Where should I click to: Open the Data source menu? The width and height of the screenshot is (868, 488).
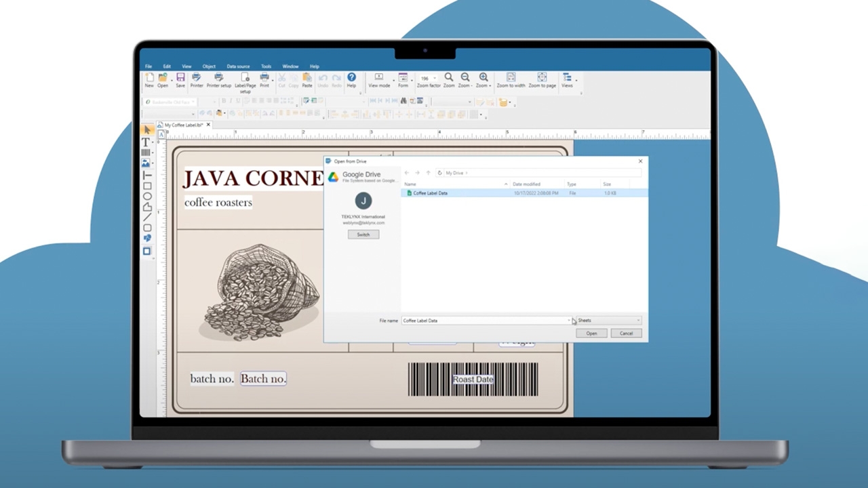[238, 66]
